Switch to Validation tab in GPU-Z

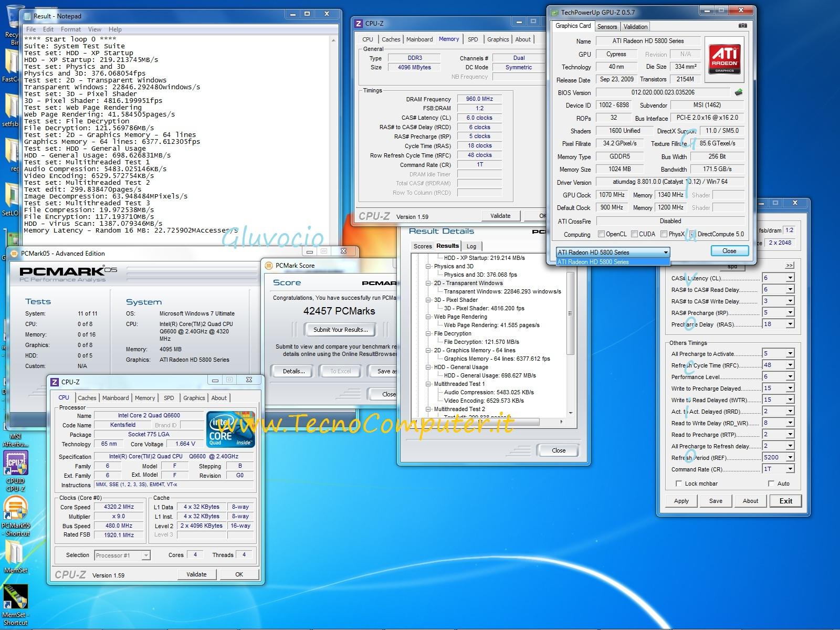click(635, 26)
